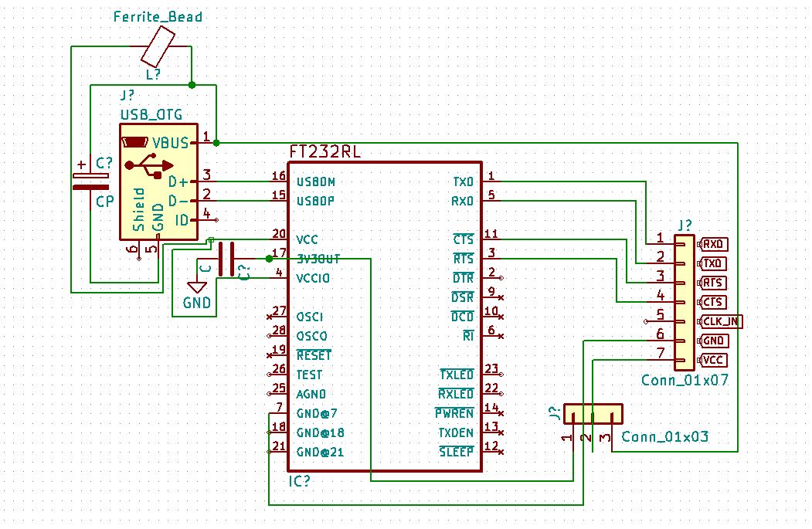Select the GND power symbol triangle
Viewport: 812px width, 529px height.
pos(197,287)
